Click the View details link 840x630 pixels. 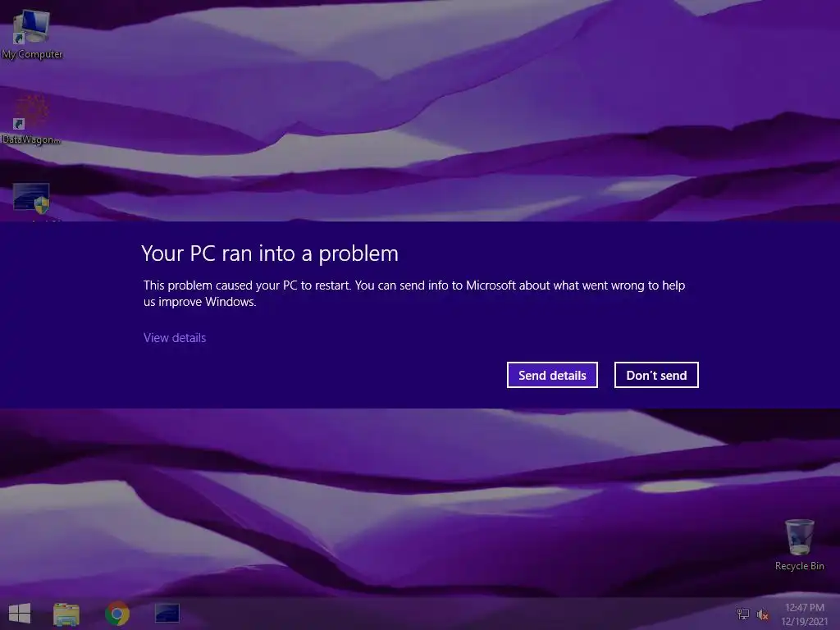[x=175, y=337]
